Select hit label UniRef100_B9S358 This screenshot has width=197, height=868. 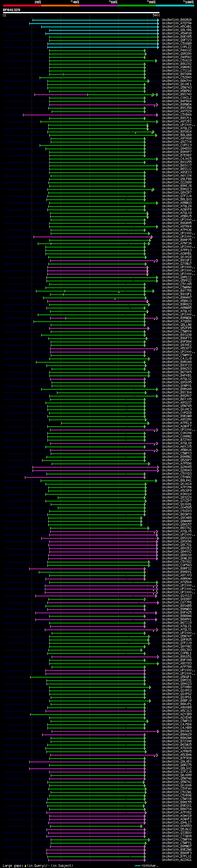point(177,108)
